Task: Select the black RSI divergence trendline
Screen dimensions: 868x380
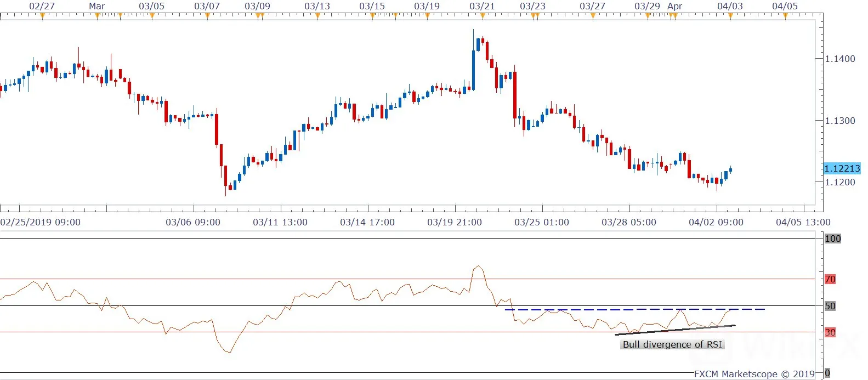Action: tap(675, 330)
